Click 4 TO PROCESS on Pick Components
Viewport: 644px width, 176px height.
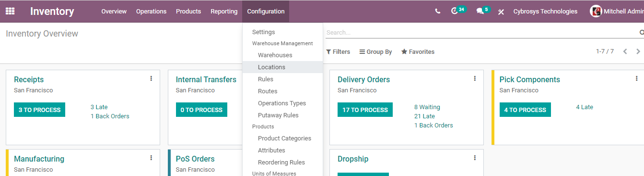(x=525, y=110)
